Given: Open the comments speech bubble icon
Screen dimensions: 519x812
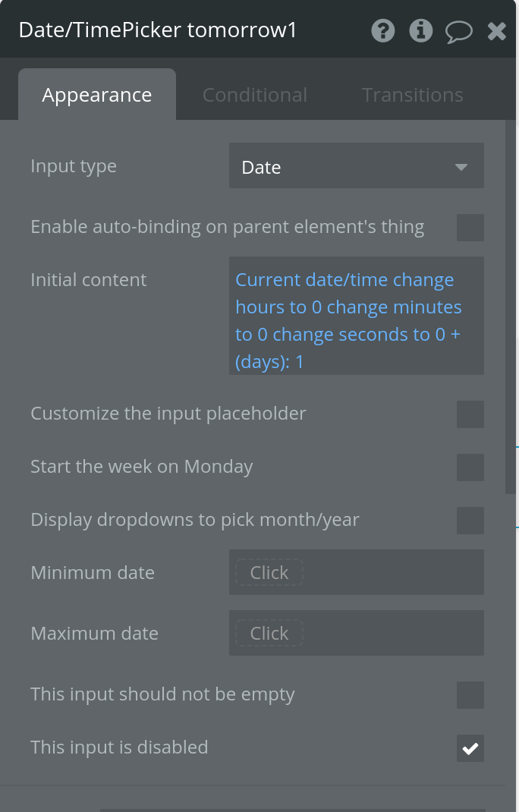Looking at the screenshot, I should point(458,31).
